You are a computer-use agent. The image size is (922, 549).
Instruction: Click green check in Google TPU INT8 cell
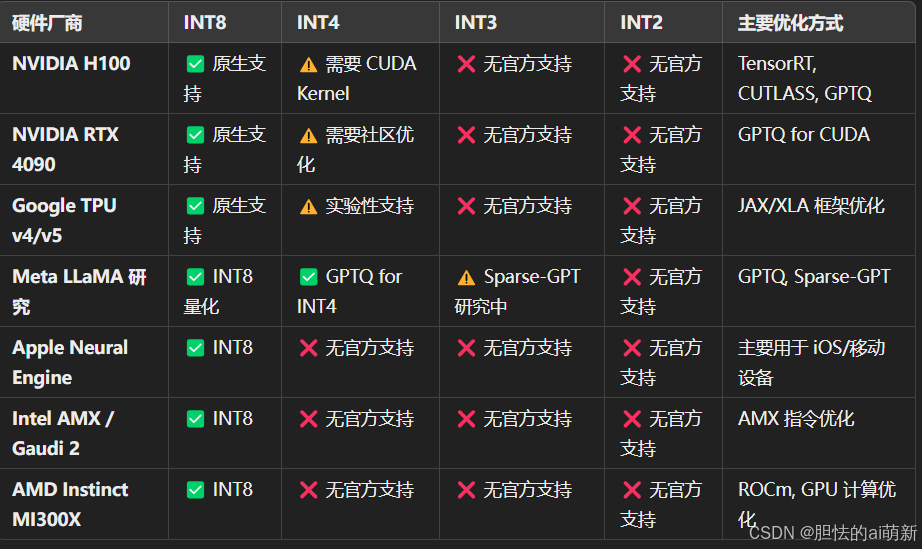195,206
